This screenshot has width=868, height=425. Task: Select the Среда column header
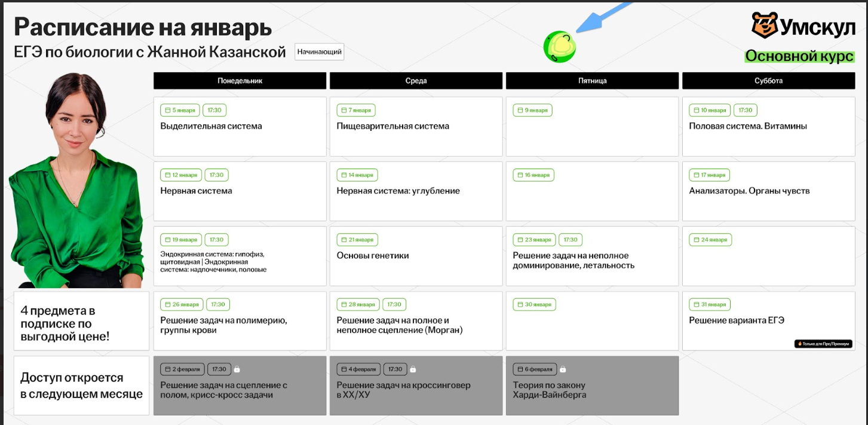click(416, 81)
